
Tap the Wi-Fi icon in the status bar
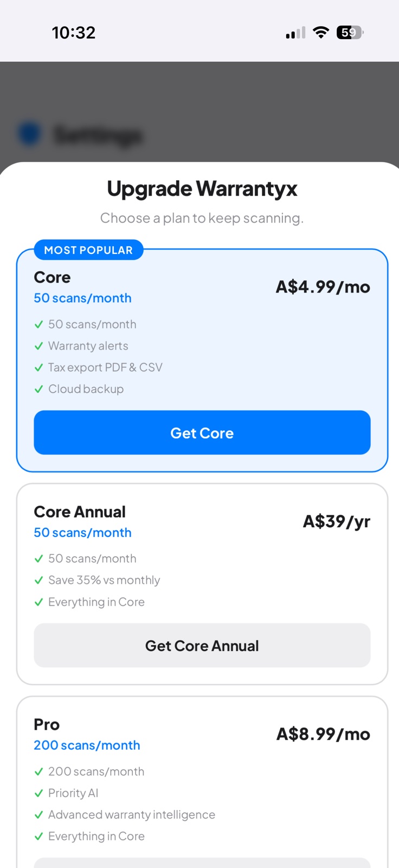321,32
